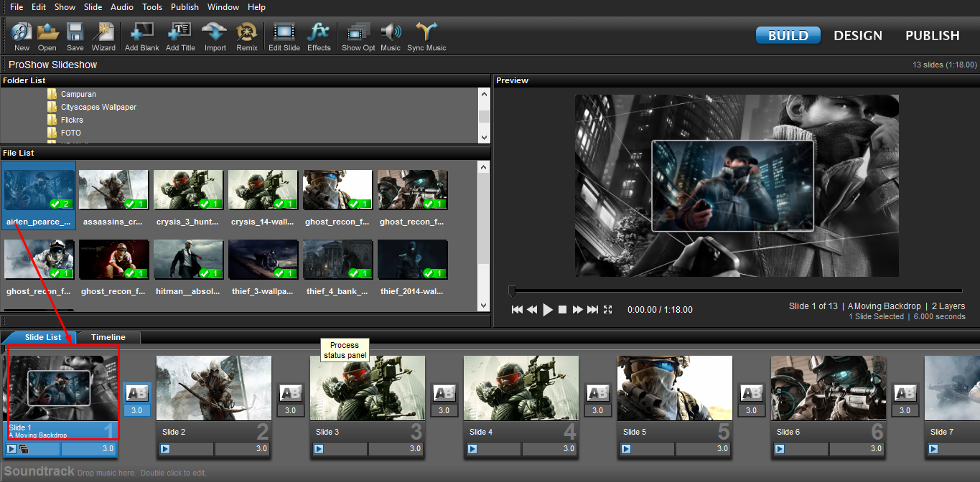Click the transition icon after Slide 3
The image size is (980, 482).
pyautogui.click(x=444, y=393)
